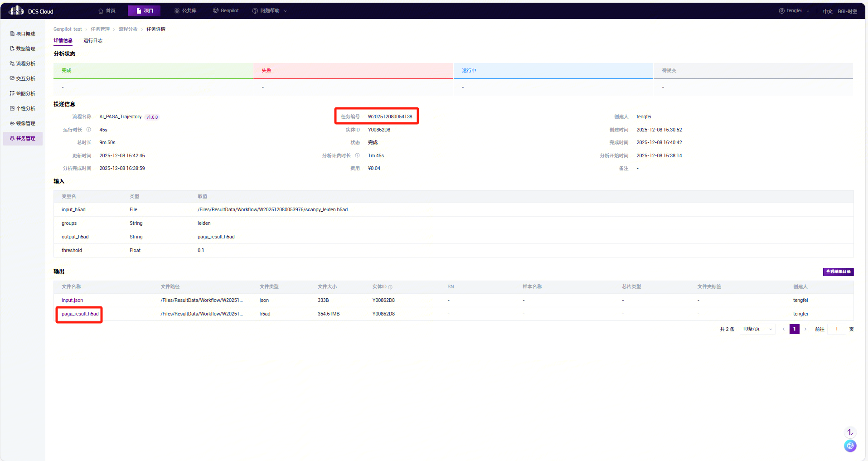Click the 公共库 grid icon
868x461 pixels.
coord(177,11)
